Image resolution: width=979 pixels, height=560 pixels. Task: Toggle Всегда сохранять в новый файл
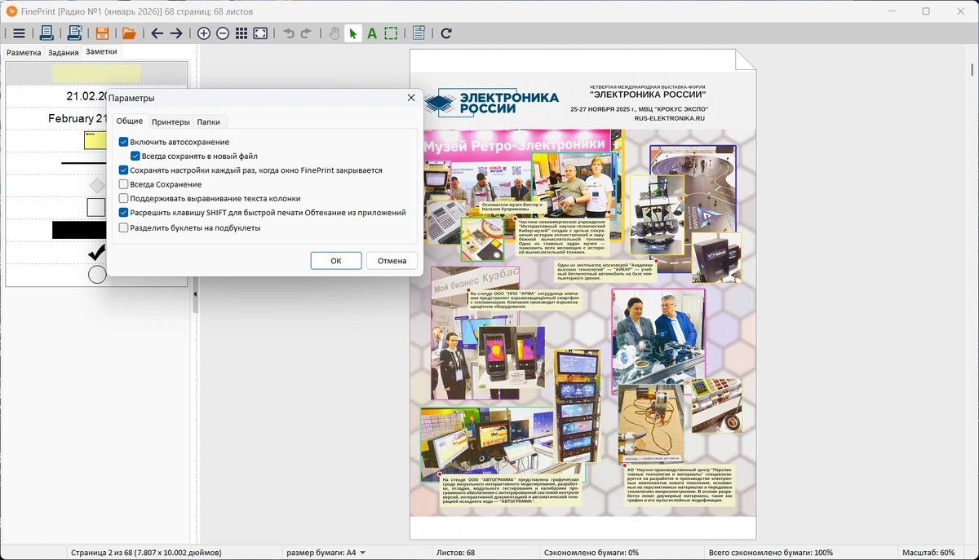pyautogui.click(x=135, y=156)
